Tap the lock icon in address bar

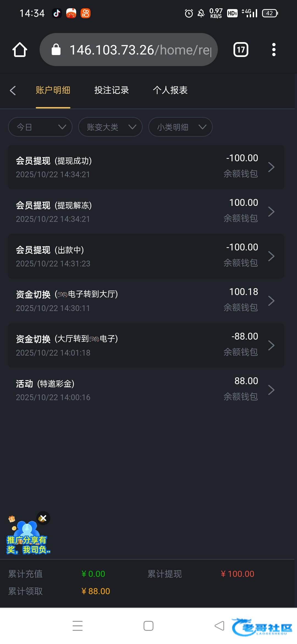(x=56, y=50)
